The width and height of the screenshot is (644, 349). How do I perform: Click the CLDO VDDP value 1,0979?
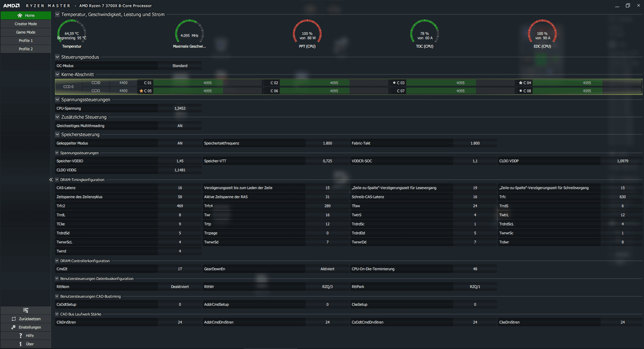click(623, 161)
